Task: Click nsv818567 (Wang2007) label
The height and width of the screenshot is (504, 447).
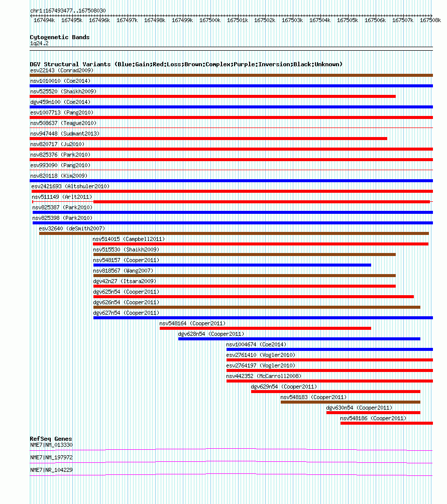Action: point(123,271)
